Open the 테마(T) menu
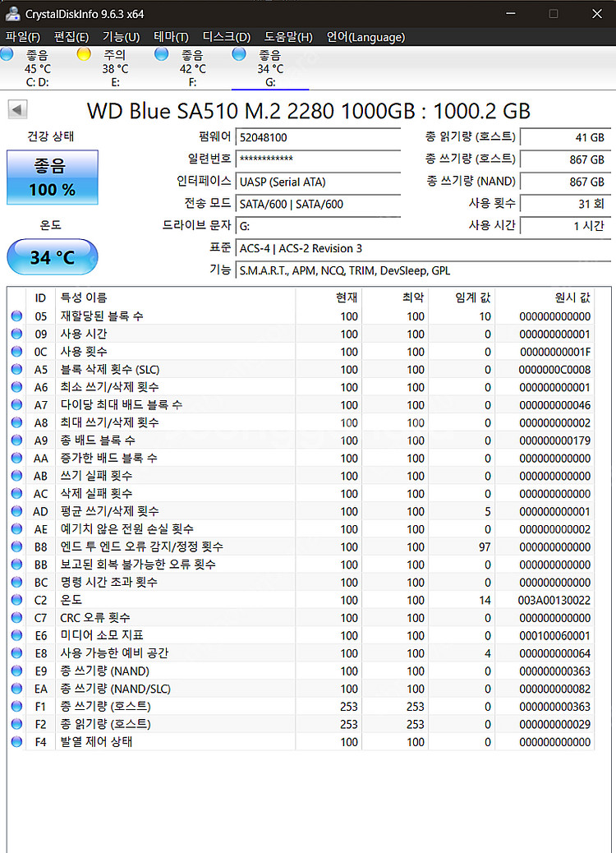The height and width of the screenshot is (853, 616). [172, 37]
